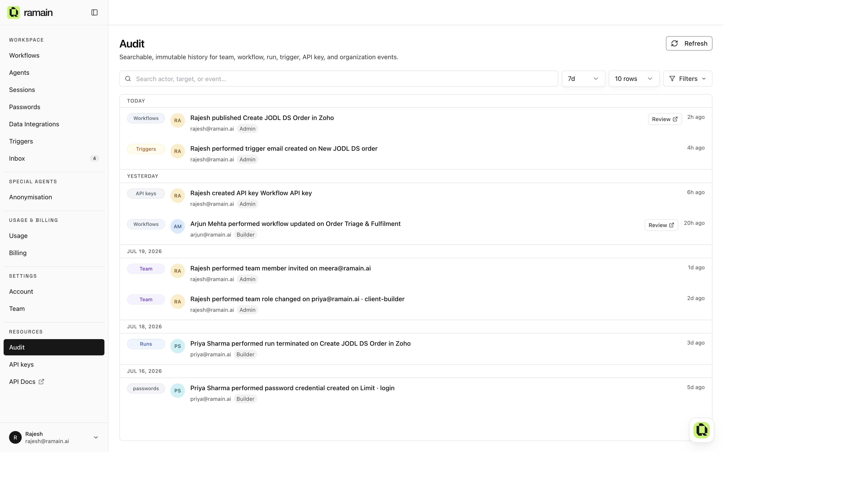
Task: Click RA avatar on member invited row
Action: click(178, 271)
